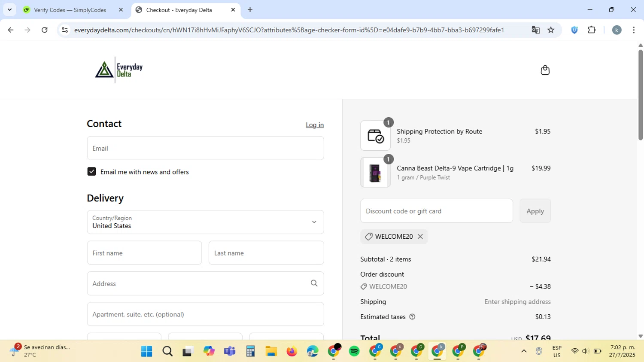Viewport: 644px width, 362px height.
Task: Expand the Country/Region dropdown
Action: (x=205, y=222)
